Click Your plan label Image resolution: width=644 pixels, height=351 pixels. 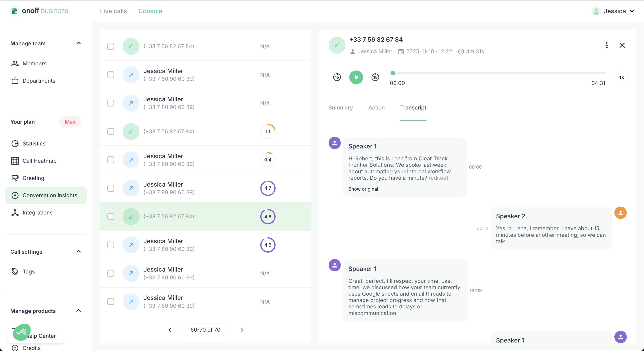point(23,122)
